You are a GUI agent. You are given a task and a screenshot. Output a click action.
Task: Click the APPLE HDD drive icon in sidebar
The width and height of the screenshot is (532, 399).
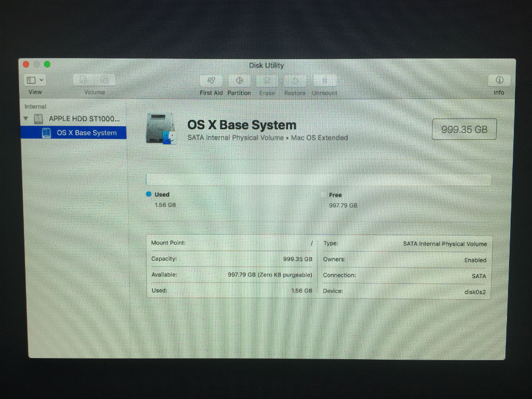pos(38,119)
